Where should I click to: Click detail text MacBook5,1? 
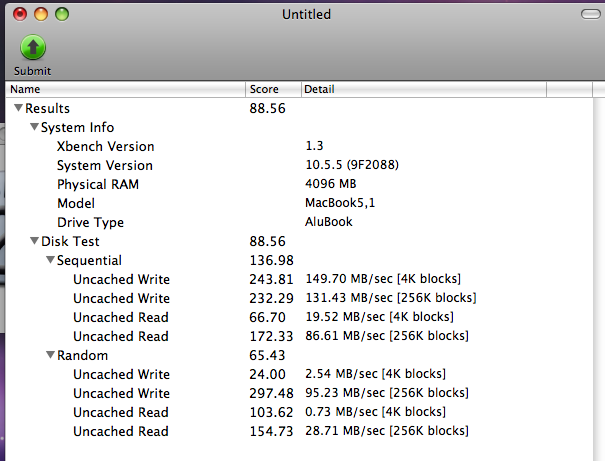(x=340, y=203)
